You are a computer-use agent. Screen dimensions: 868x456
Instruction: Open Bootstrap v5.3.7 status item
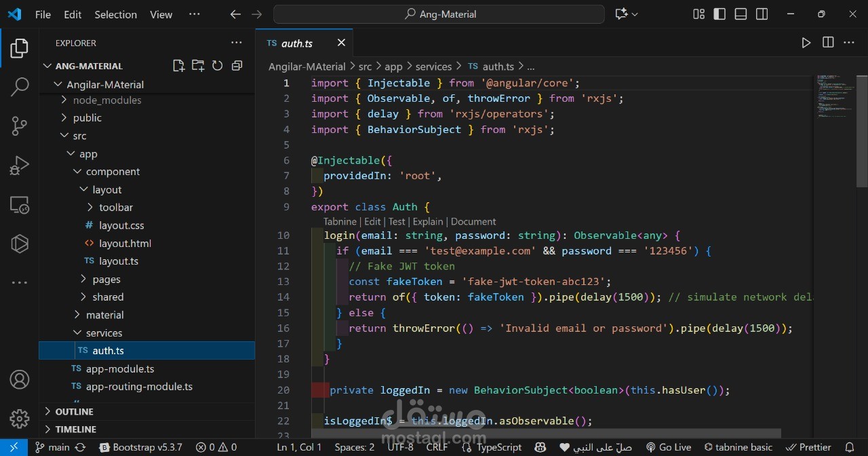click(x=141, y=447)
